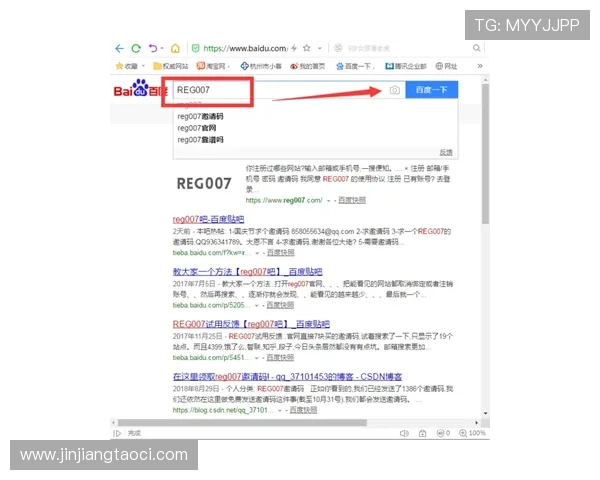
Task: Click the purple undo/restore page icon
Action: point(153,48)
